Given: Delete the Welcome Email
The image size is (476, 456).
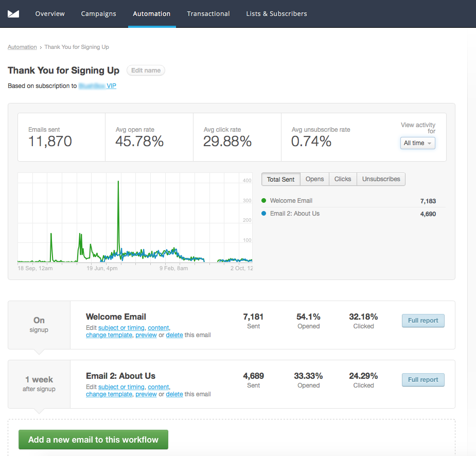Looking at the screenshot, I should (174, 335).
